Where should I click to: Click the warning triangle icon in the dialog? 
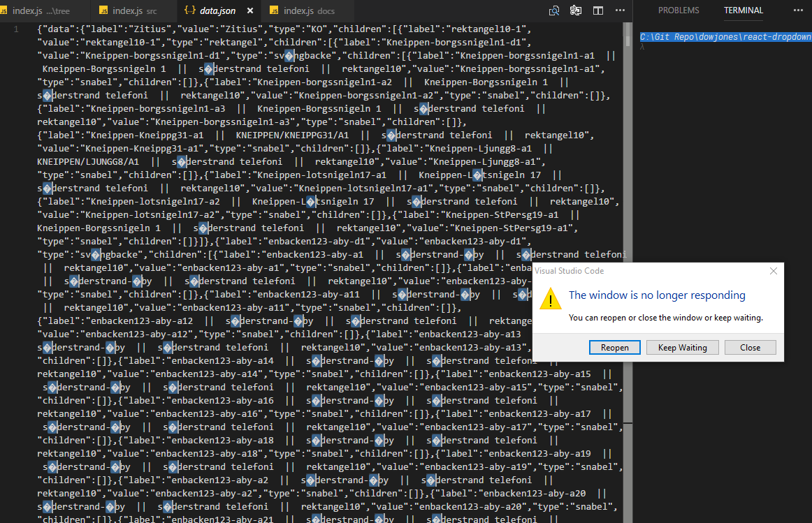(550, 299)
